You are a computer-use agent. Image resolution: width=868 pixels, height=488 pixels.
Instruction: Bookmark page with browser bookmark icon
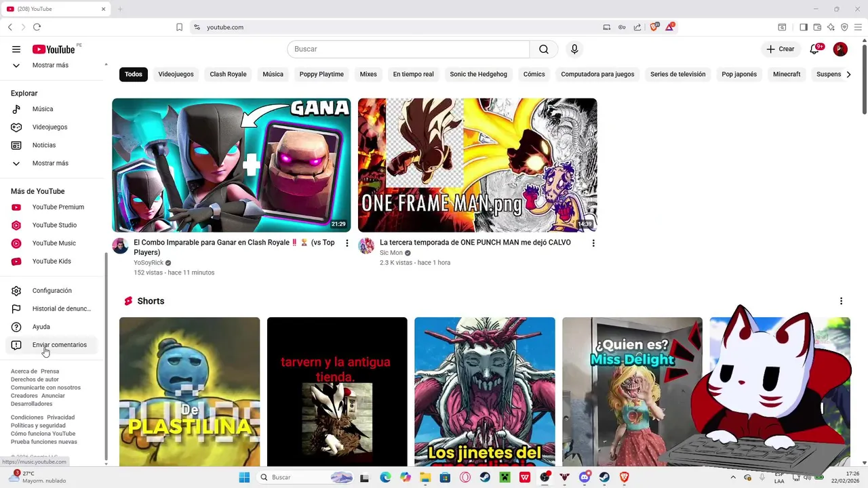point(179,27)
